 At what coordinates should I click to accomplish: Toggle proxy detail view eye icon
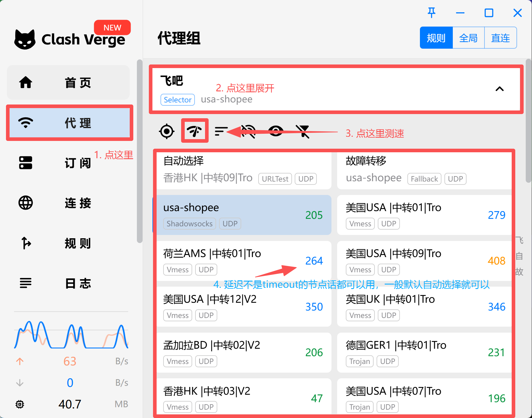[276, 131]
